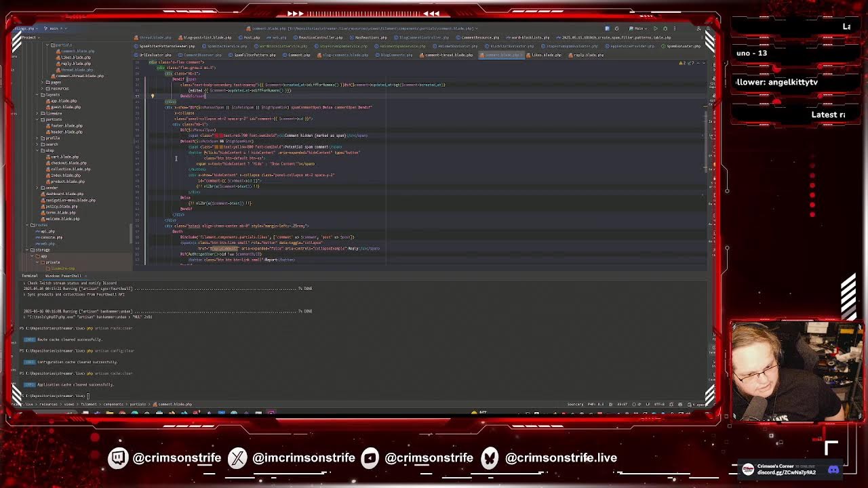Click the yellow light bulb intention icon
The width and height of the screenshot is (868, 488).
[152, 96]
